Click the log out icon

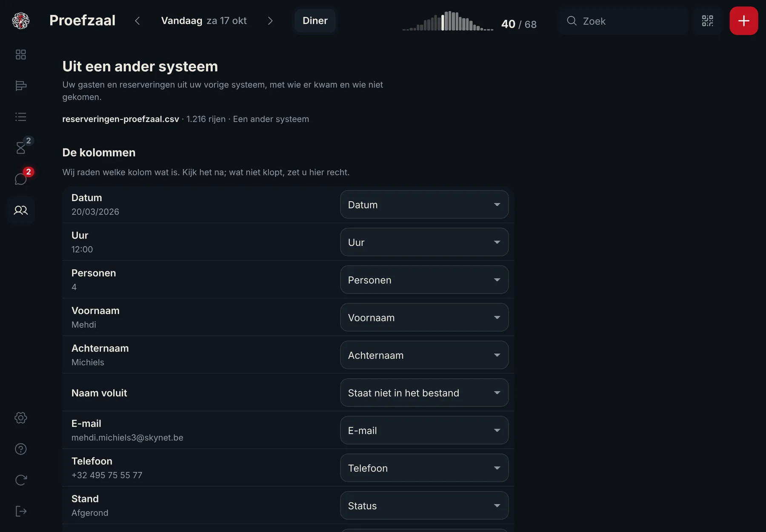tap(20, 511)
